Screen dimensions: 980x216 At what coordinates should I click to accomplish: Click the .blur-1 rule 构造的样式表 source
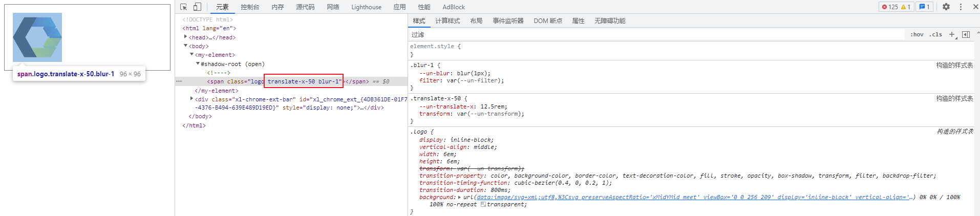pos(954,65)
